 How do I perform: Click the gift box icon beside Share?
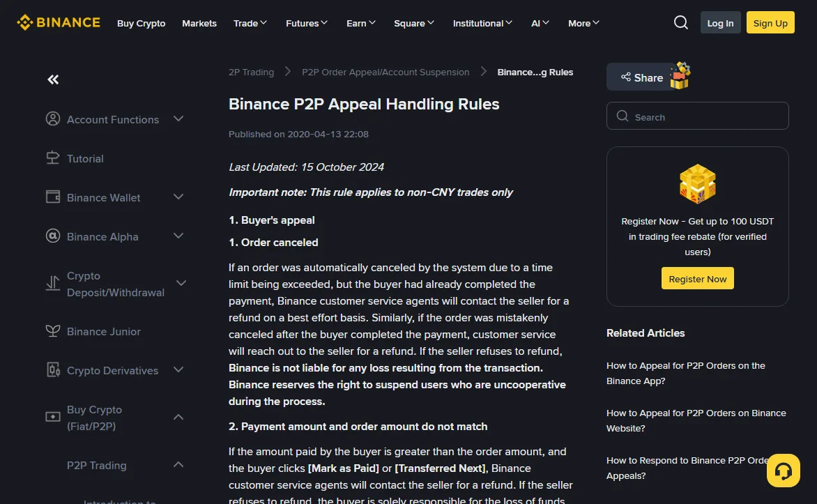(x=680, y=76)
